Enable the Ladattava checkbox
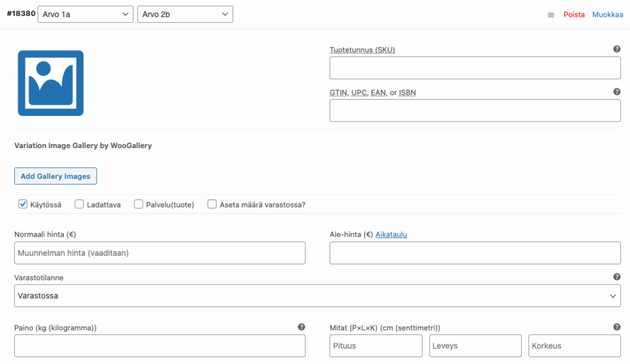 (x=79, y=204)
